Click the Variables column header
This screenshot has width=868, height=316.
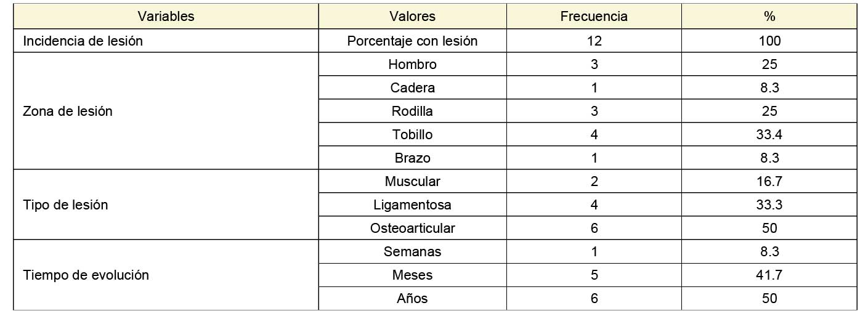[x=166, y=17]
